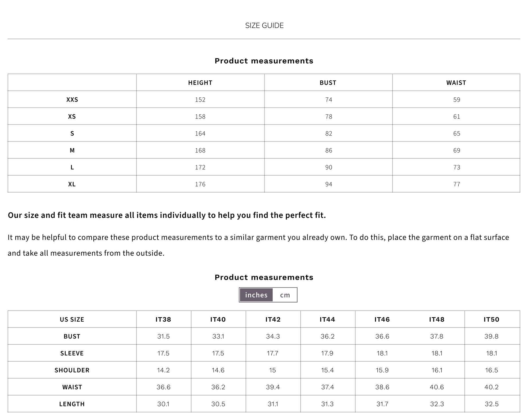This screenshot has width=529, height=420.
Task: Select the IT42 column header
Action: [273, 319]
